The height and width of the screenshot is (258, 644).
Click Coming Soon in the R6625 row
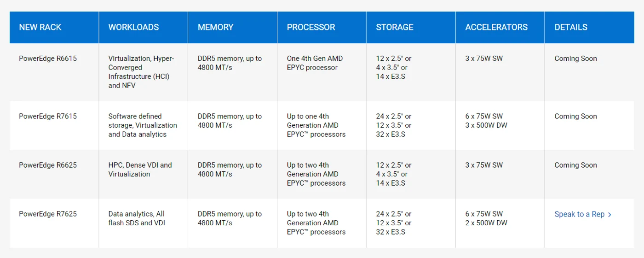click(x=575, y=165)
